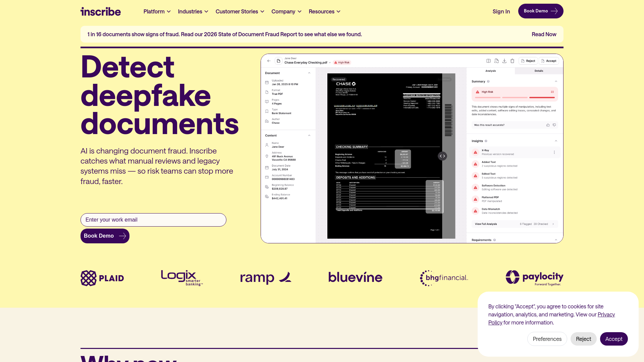The image size is (644, 362).
Task: Click Sign In link
Action: click(501, 11)
